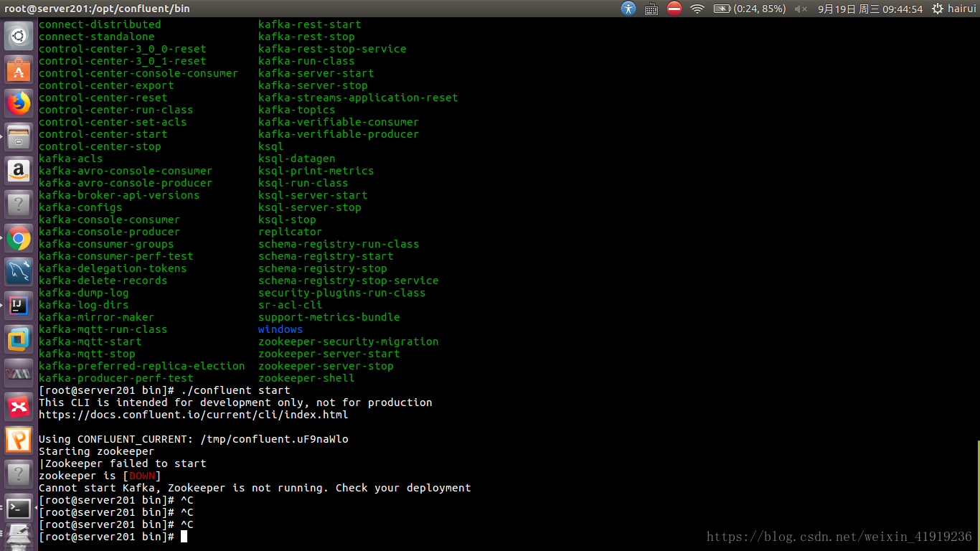Open the muted volume indicator
This screenshot has height=551, width=980.
point(801,9)
